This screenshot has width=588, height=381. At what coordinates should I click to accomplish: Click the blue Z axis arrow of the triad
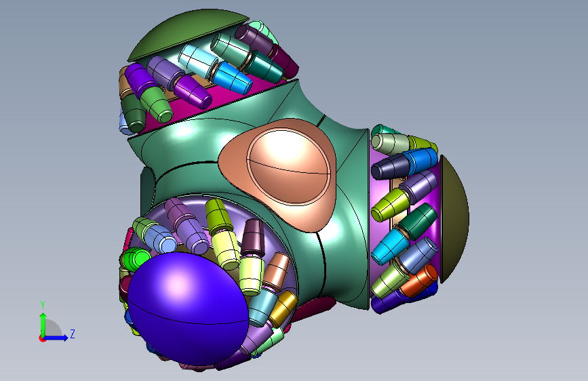click(56, 338)
